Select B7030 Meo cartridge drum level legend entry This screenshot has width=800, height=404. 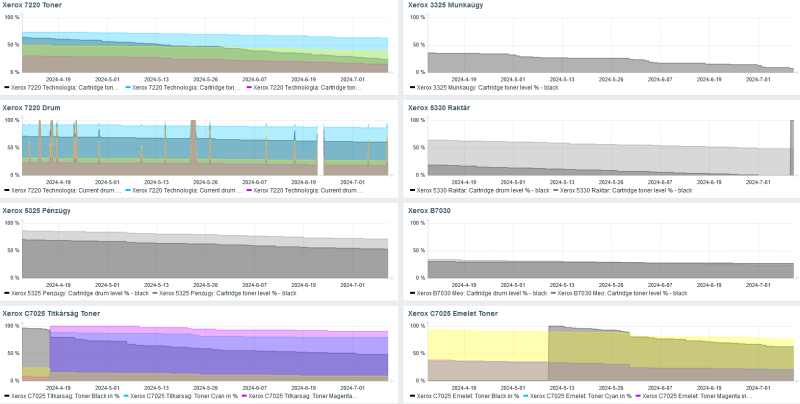point(478,293)
